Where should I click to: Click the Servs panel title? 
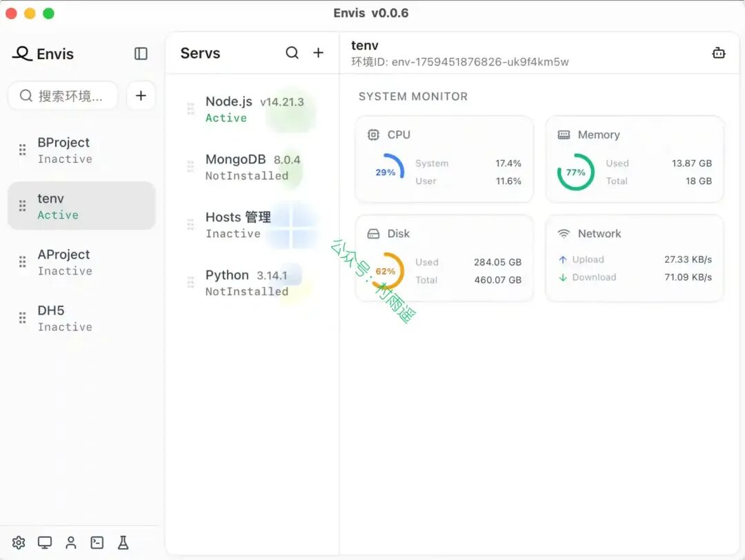coord(200,53)
